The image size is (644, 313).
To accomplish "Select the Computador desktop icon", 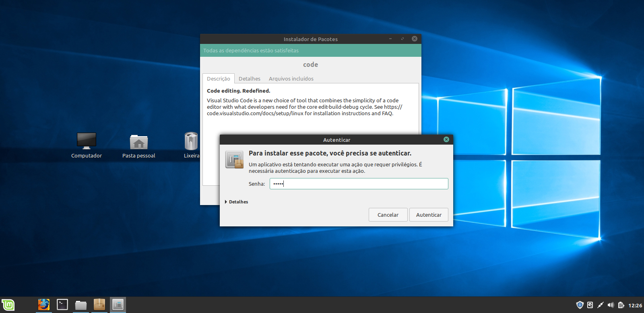I will [87, 145].
